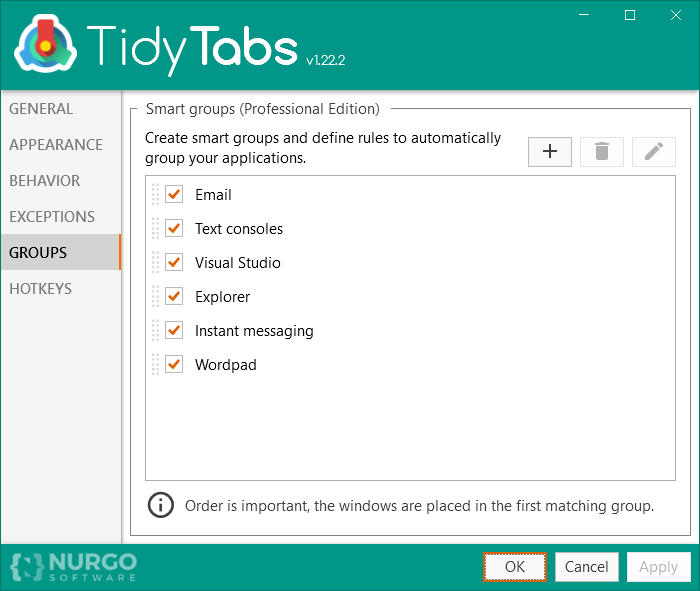Open the GENERAL settings tab
Screen dimensions: 700x591
pos(61,108)
